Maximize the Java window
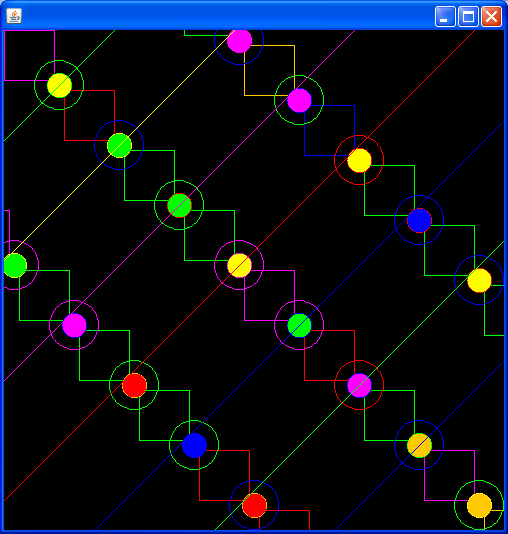 (x=468, y=16)
